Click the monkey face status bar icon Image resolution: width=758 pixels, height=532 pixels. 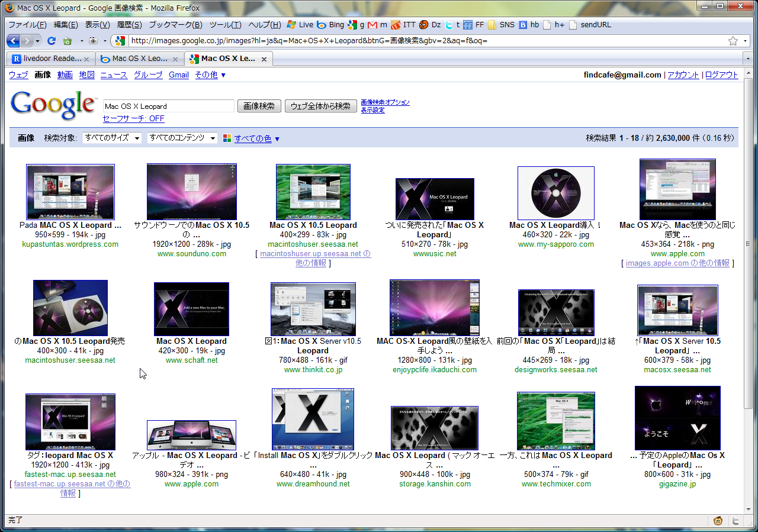718,521
